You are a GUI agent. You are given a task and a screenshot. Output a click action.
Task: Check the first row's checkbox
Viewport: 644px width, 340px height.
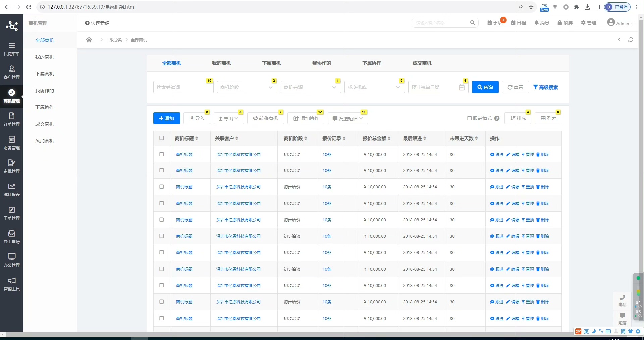162,154
